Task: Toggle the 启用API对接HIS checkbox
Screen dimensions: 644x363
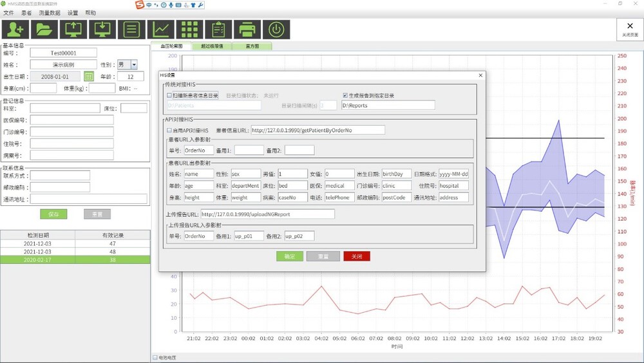Action: (x=169, y=130)
